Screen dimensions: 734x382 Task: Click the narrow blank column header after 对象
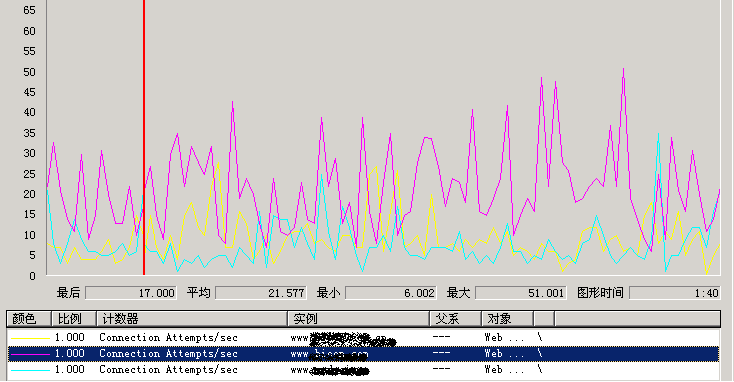[x=544, y=319]
